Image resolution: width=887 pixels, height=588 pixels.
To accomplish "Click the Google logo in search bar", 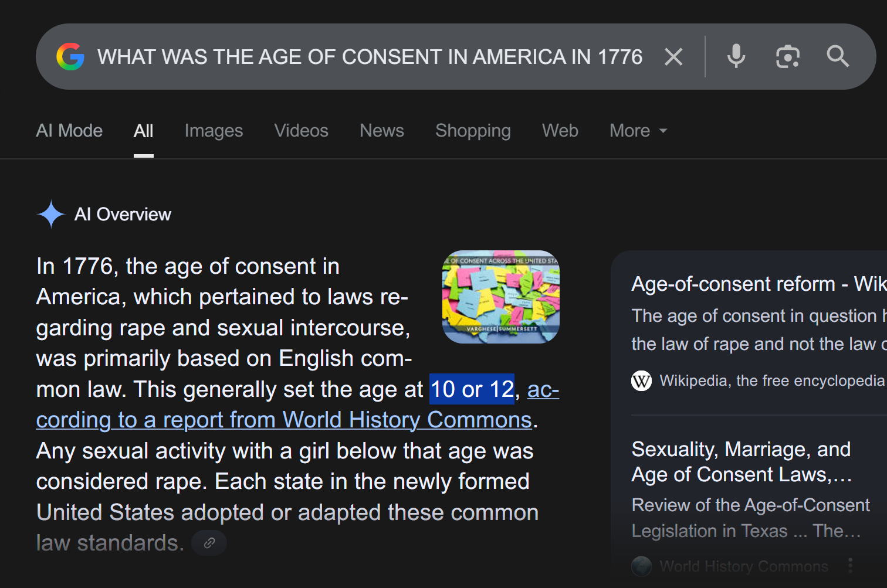I will tap(70, 57).
